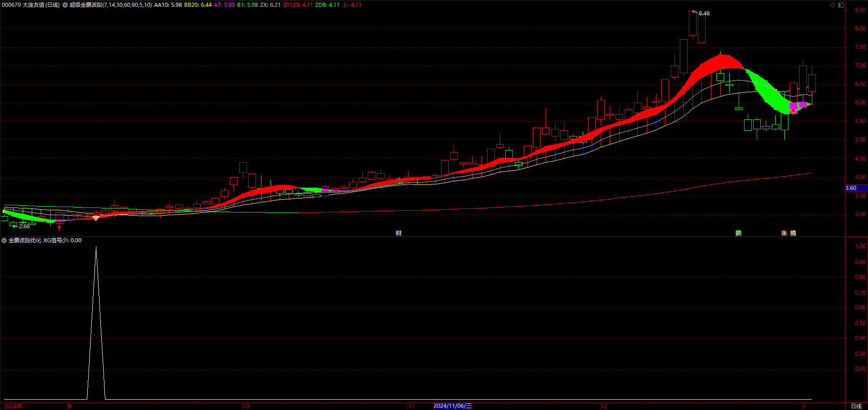Click the 8.50 label on the price axis
The width and height of the screenshot is (868, 410).
coord(860,10)
